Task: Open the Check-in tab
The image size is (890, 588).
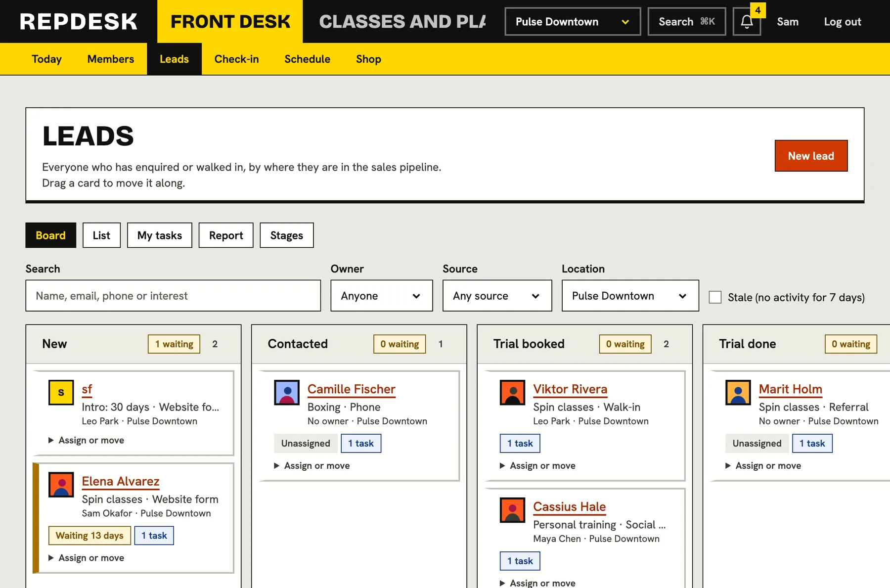Action: coord(236,59)
